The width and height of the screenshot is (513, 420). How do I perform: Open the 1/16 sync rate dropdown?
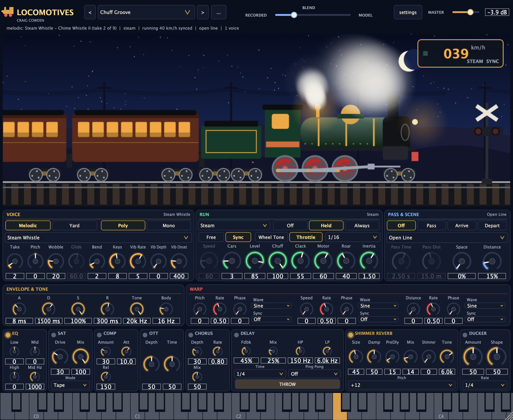tap(353, 237)
